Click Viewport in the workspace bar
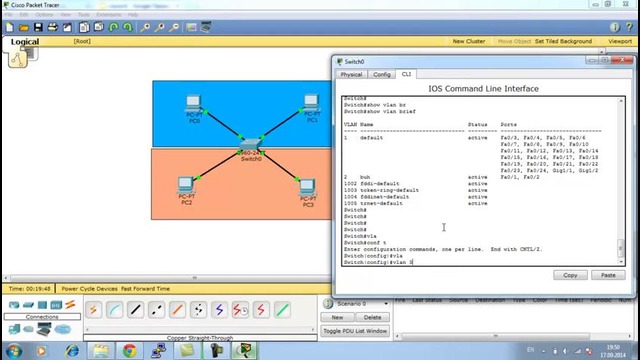This screenshot has height=360, width=640. [620, 41]
